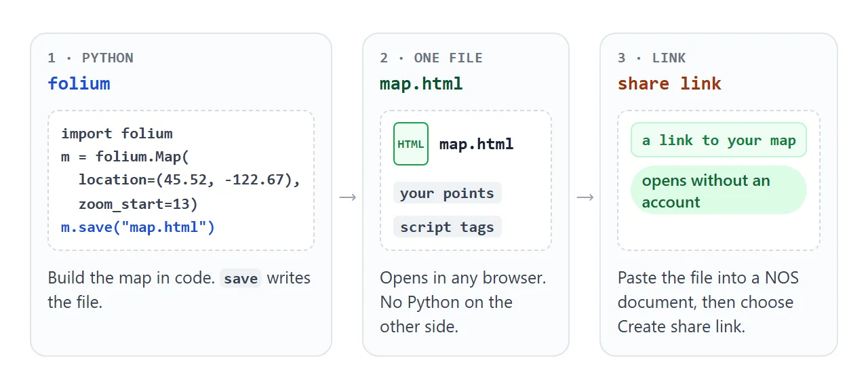Click the green HTML file icon
Screen dimensions: 868x392
tap(411, 144)
